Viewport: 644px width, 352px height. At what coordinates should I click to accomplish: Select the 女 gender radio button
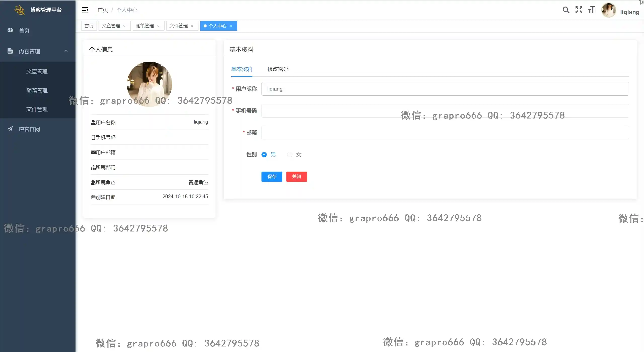[290, 154]
